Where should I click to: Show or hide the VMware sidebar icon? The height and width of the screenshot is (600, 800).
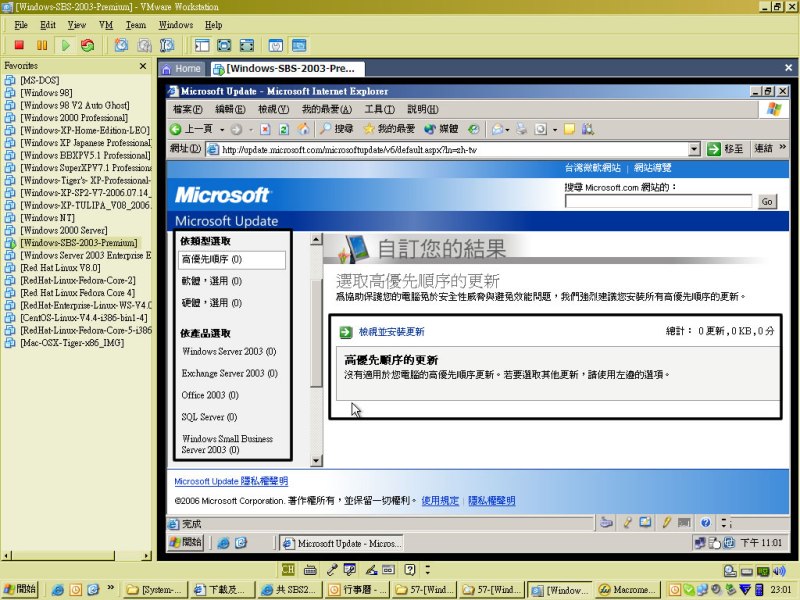[x=202, y=45]
